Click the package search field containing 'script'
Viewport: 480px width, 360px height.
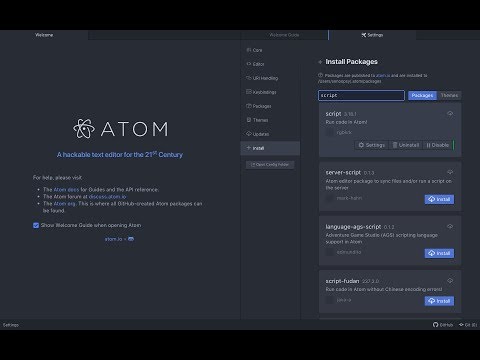(x=361, y=95)
